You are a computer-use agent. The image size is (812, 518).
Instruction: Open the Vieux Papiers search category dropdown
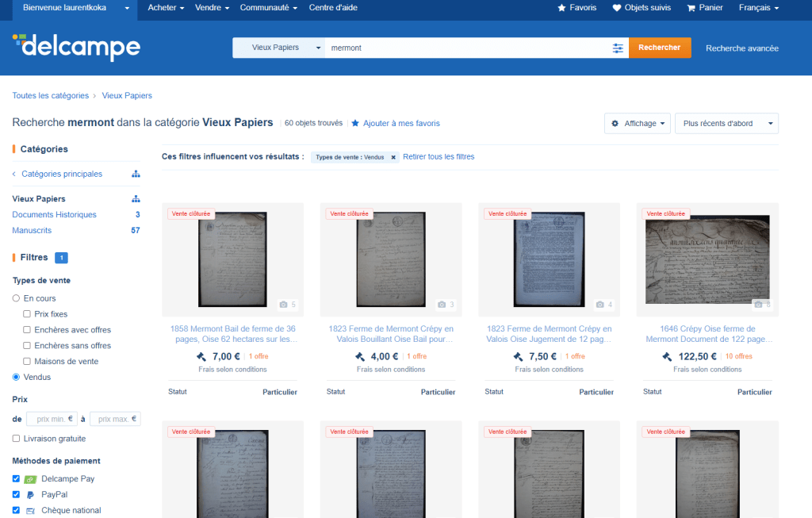click(279, 48)
